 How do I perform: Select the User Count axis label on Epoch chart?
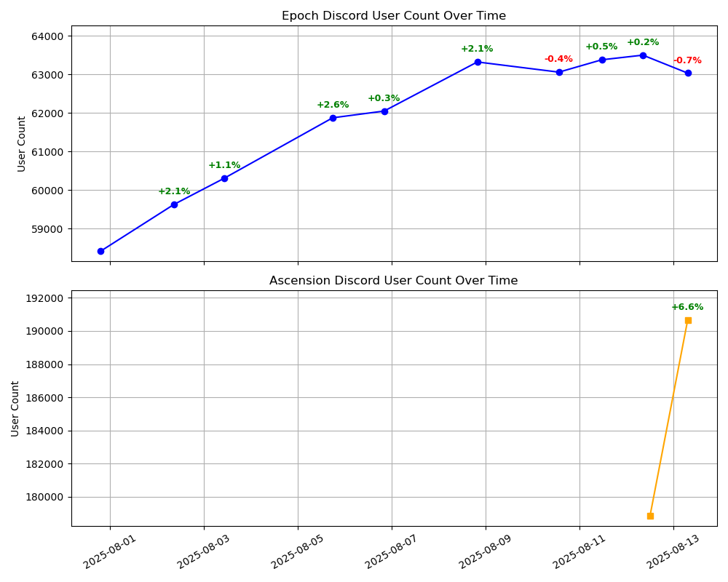21,144
